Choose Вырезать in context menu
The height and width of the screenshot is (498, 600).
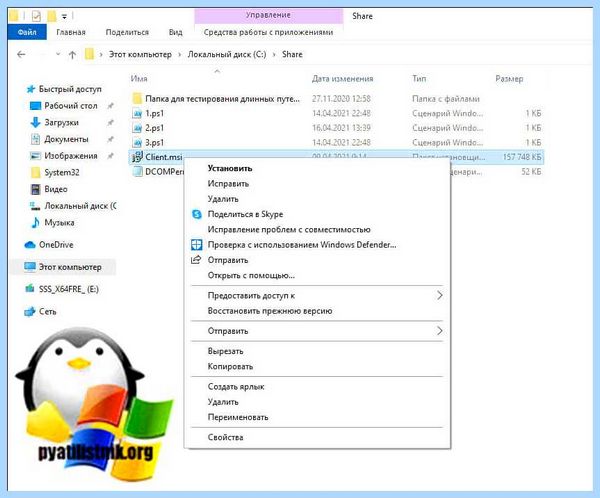(225, 351)
